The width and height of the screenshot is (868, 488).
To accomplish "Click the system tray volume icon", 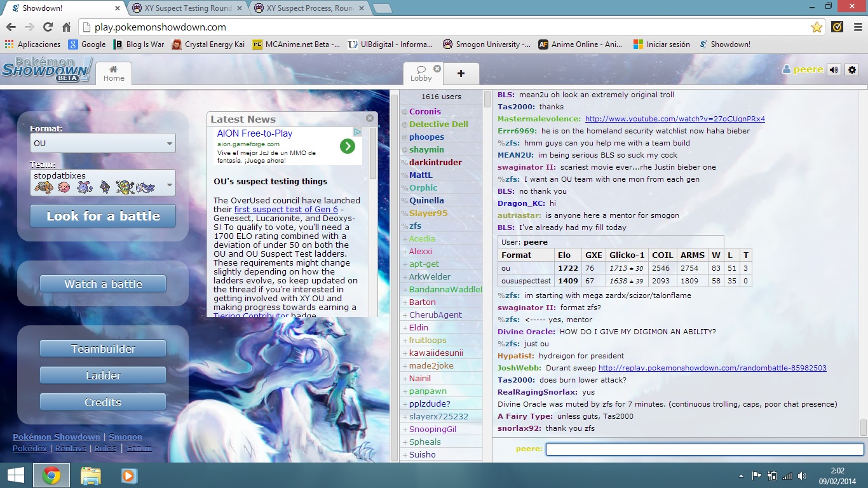I will tap(803, 475).
